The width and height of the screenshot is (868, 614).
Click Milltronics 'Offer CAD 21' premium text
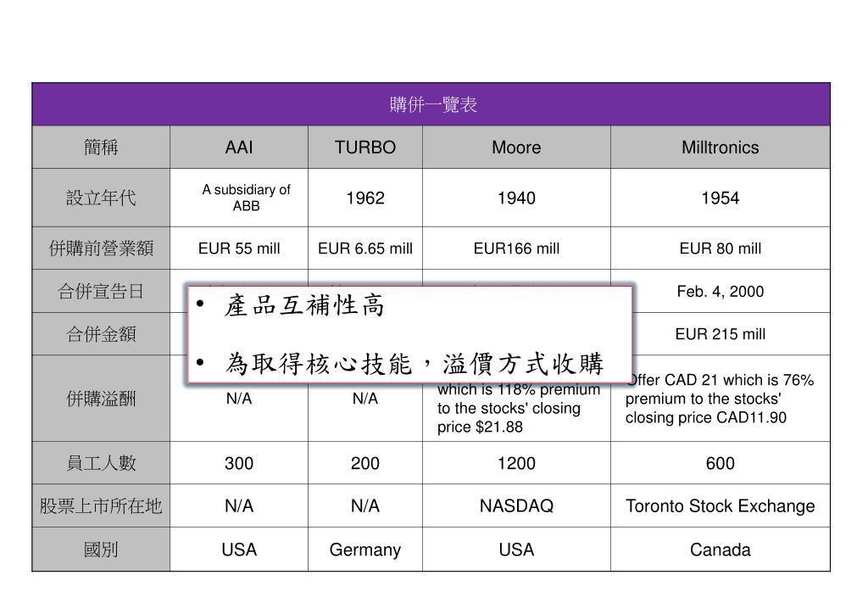(720, 399)
